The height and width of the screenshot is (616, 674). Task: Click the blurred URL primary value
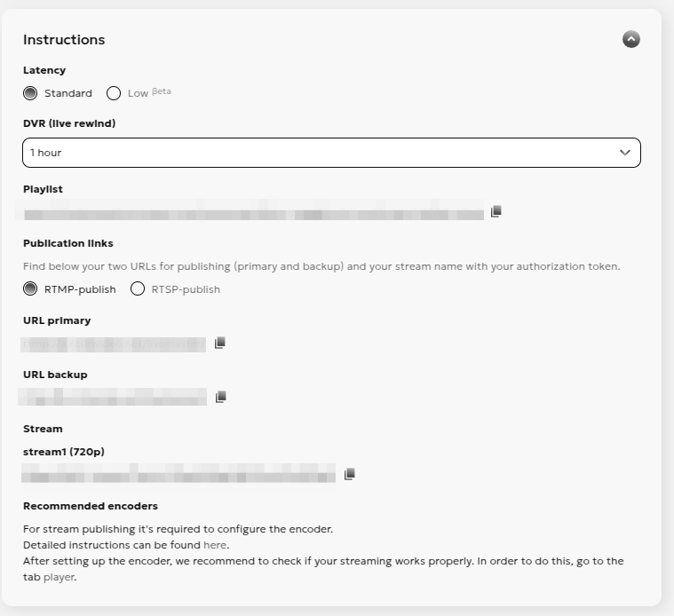coord(115,344)
